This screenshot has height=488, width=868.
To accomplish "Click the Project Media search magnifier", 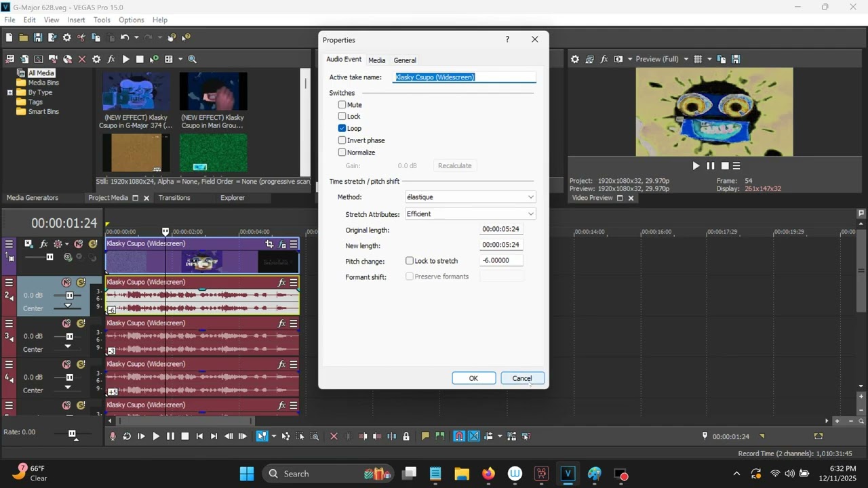I will 193,59.
